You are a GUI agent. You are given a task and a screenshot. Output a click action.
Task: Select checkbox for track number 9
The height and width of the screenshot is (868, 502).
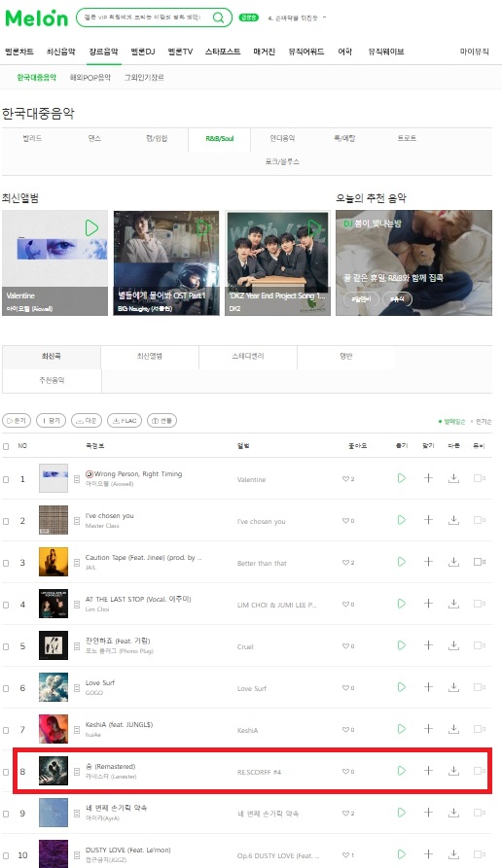6,814
